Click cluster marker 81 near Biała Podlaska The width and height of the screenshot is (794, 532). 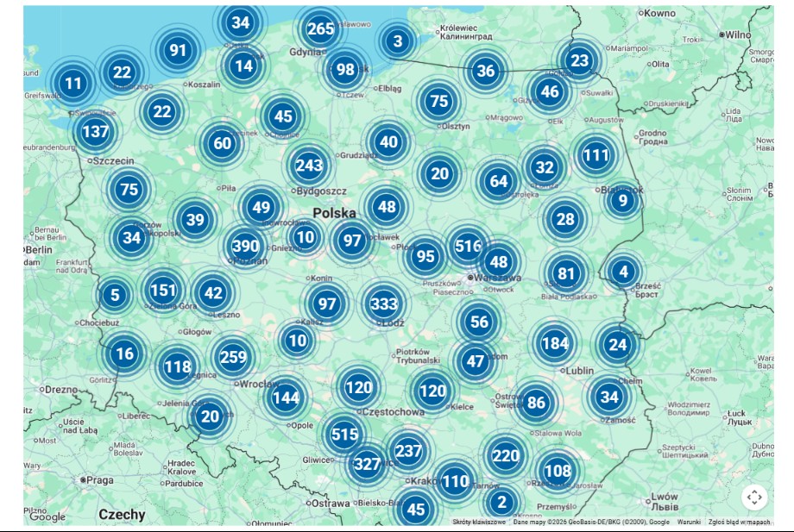click(x=565, y=273)
